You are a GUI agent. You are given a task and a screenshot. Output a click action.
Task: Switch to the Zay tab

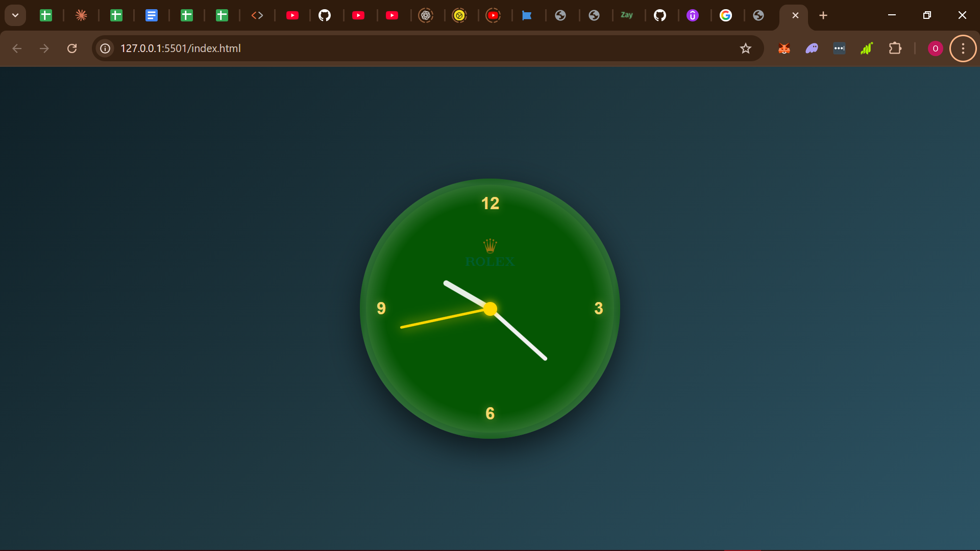pyautogui.click(x=627, y=15)
